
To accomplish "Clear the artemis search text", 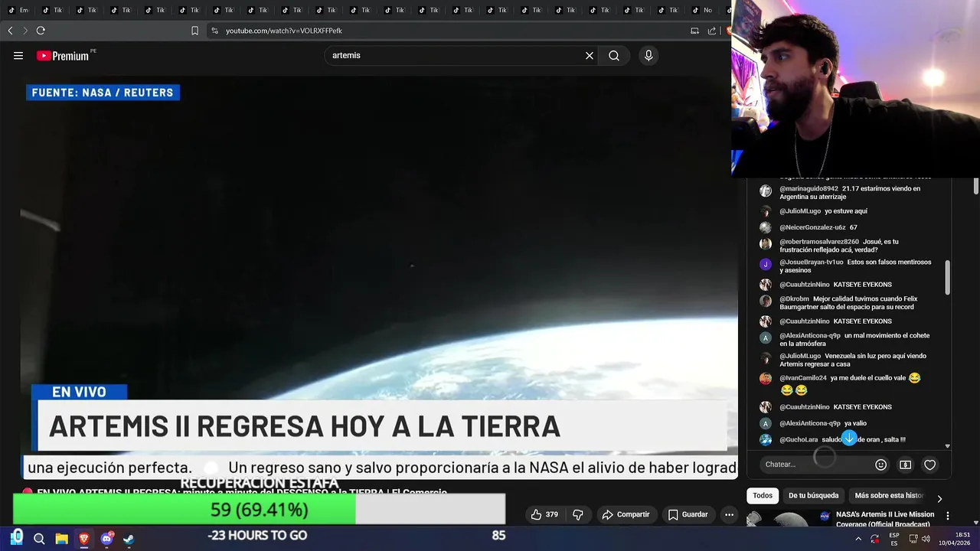I will click(x=590, y=56).
